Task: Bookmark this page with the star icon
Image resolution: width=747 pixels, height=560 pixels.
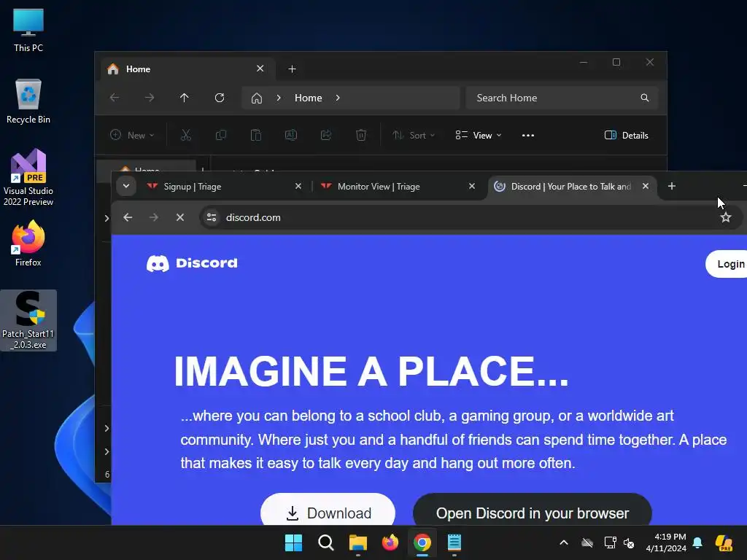Action: tap(726, 217)
